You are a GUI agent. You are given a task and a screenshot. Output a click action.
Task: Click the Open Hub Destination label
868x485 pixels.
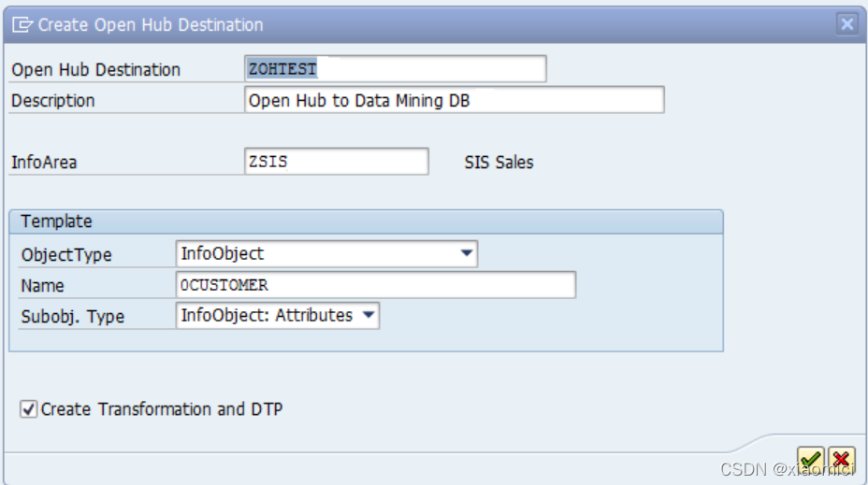point(95,70)
